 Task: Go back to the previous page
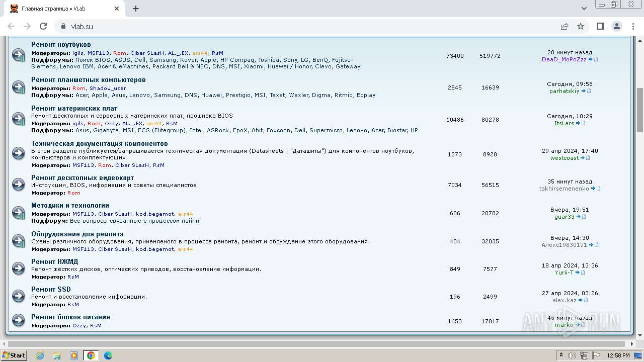pos(11,26)
